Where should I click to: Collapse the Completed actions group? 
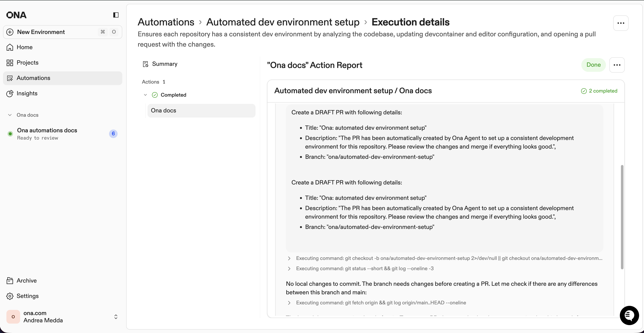[x=145, y=95]
